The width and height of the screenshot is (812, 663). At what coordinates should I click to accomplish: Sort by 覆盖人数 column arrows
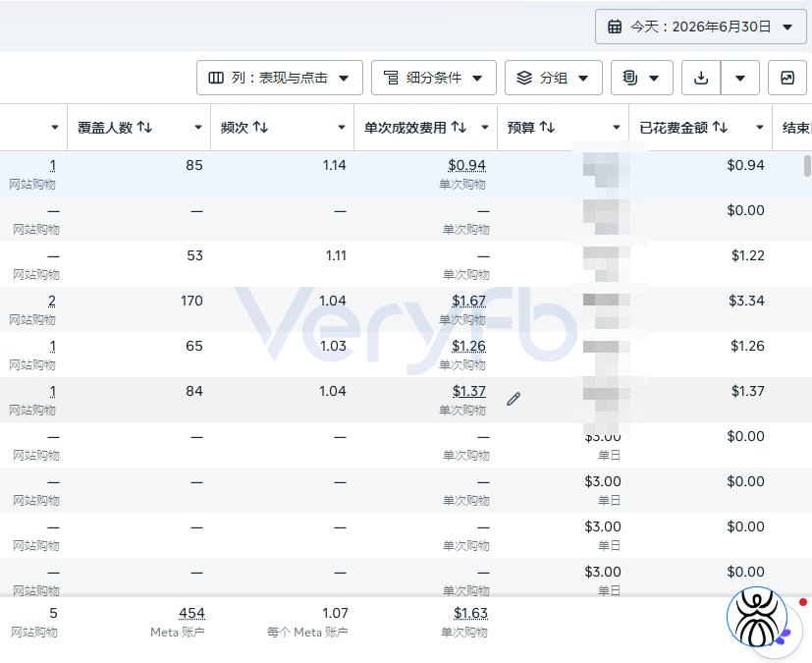point(144,128)
